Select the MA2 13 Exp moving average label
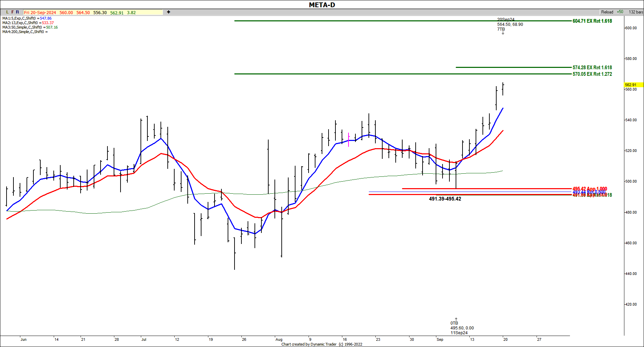 28,23
